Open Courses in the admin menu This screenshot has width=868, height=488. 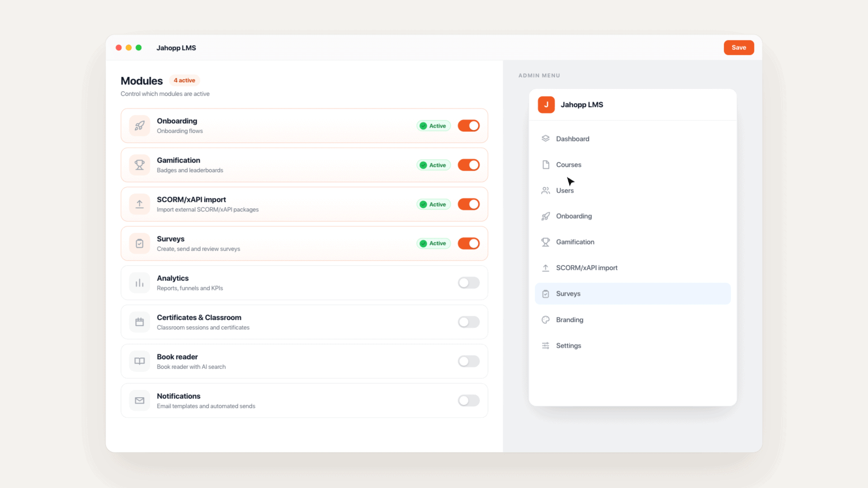tap(632, 164)
